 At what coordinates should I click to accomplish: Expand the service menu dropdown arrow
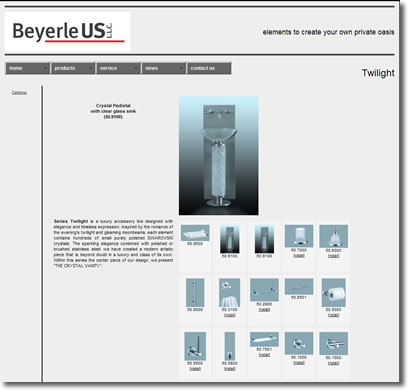pos(136,68)
